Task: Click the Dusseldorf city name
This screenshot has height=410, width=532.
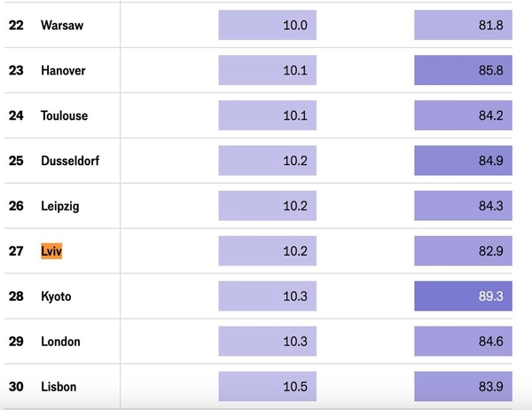Action: tap(70, 161)
